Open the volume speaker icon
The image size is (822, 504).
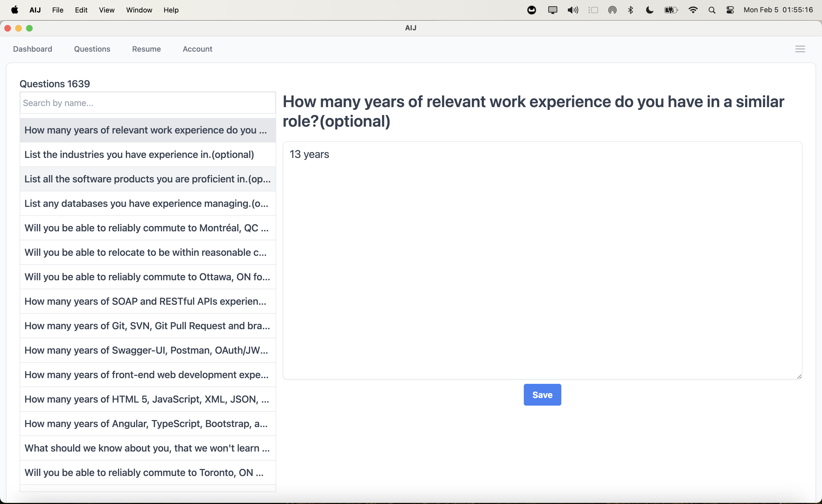572,10
